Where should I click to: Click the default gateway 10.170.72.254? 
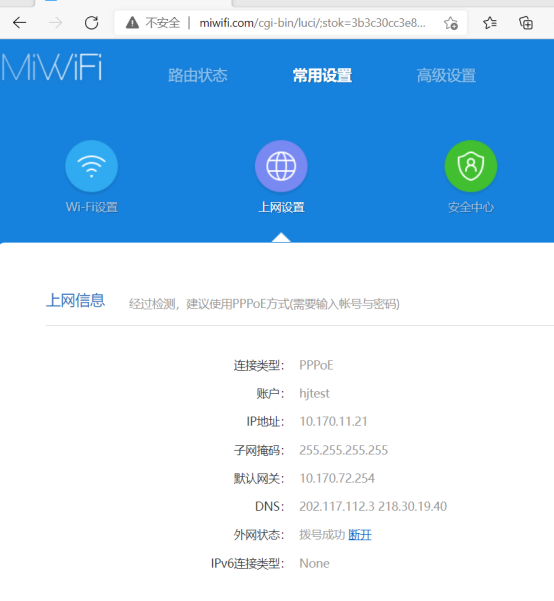click(x=337, y=478)
